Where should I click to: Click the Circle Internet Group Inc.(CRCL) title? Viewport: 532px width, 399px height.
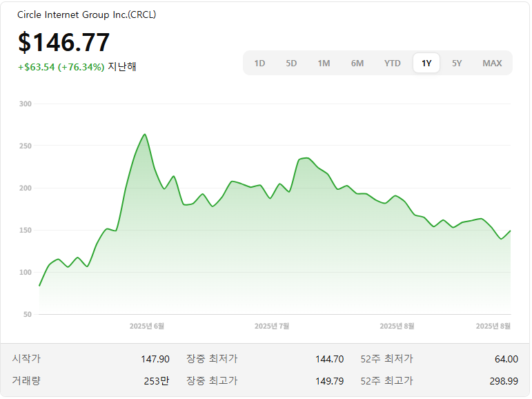86,14
